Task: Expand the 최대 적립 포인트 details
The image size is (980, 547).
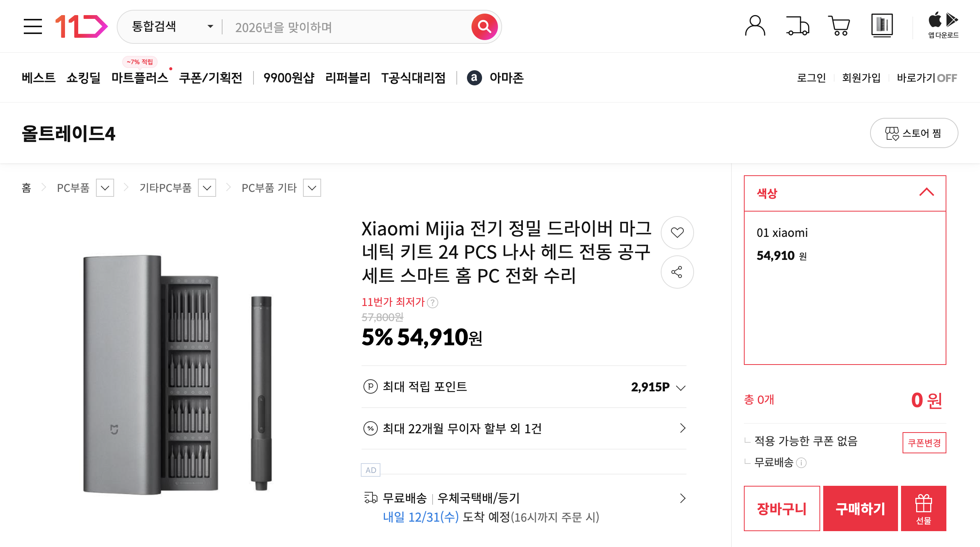Action: click(x=681, y=388)
